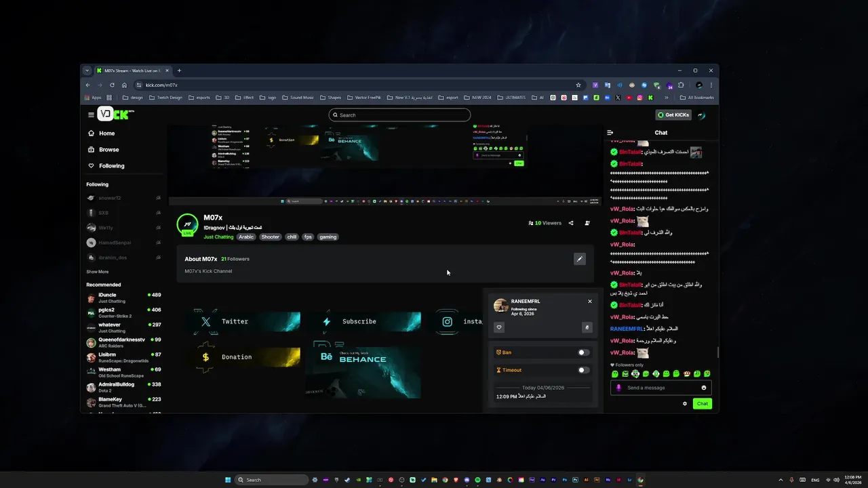The height and width of the screenshot is (488, 868).
Task: Open Chrome extensions puzzle icon
Action: 681,85
